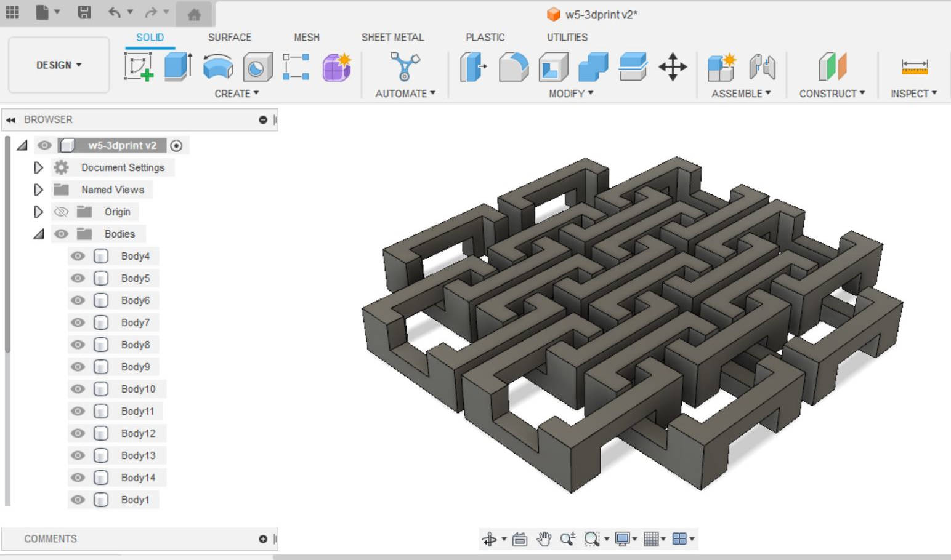
Task: Redo the last undone action
Action: coord(151,12)
